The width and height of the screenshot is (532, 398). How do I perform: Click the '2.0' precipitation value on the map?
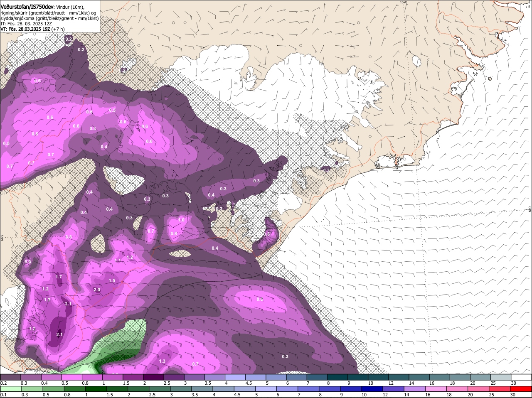[x=97, y=290]
